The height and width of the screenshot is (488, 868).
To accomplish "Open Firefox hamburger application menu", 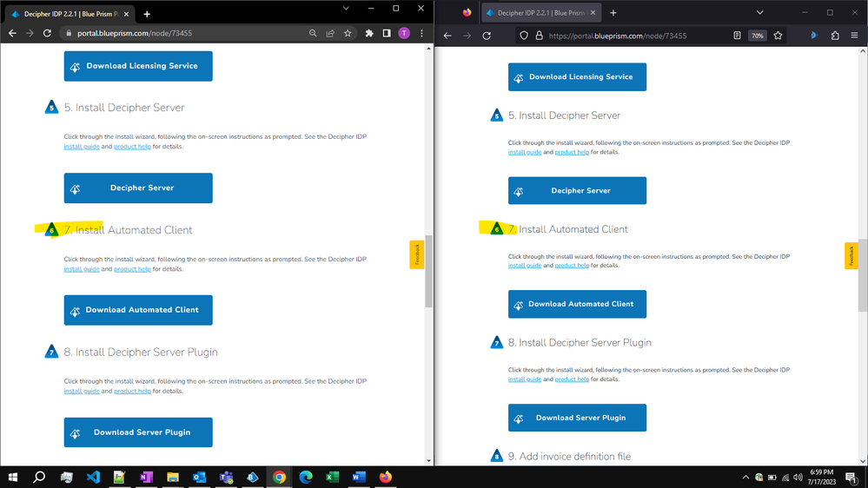I will pyautogui.click(x=854, y=36).
